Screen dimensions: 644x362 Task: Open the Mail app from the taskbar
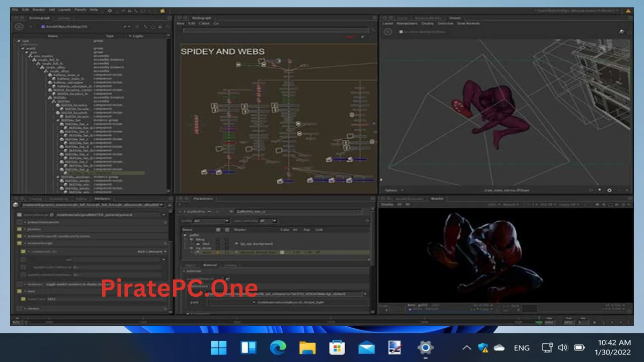pyautogui.click(x=366, y=347)
